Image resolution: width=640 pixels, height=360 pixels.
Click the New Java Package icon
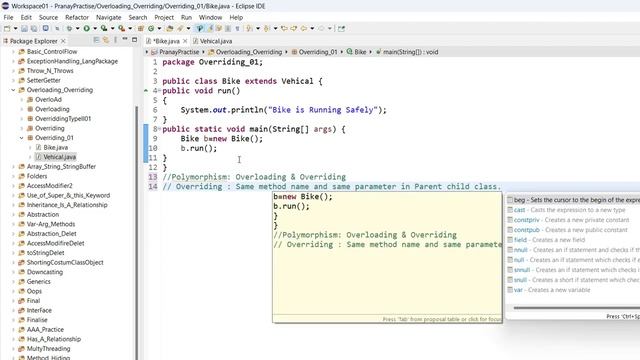140,29
